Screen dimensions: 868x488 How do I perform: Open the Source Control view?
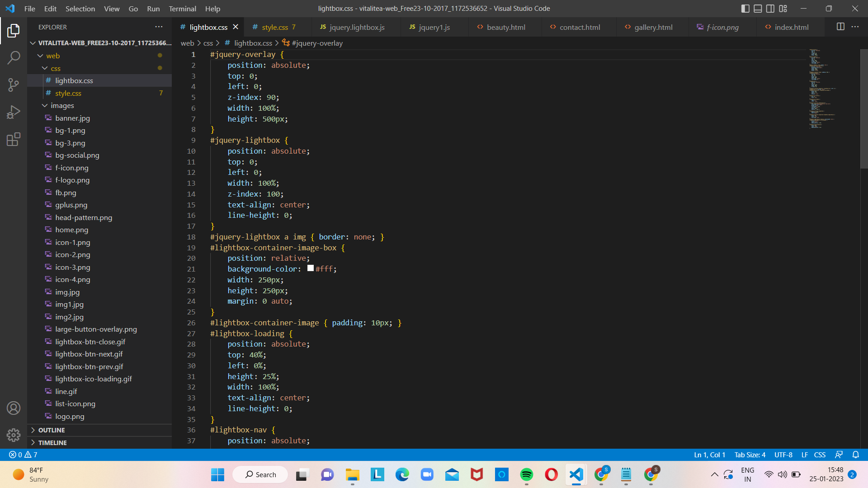point(14,85)
